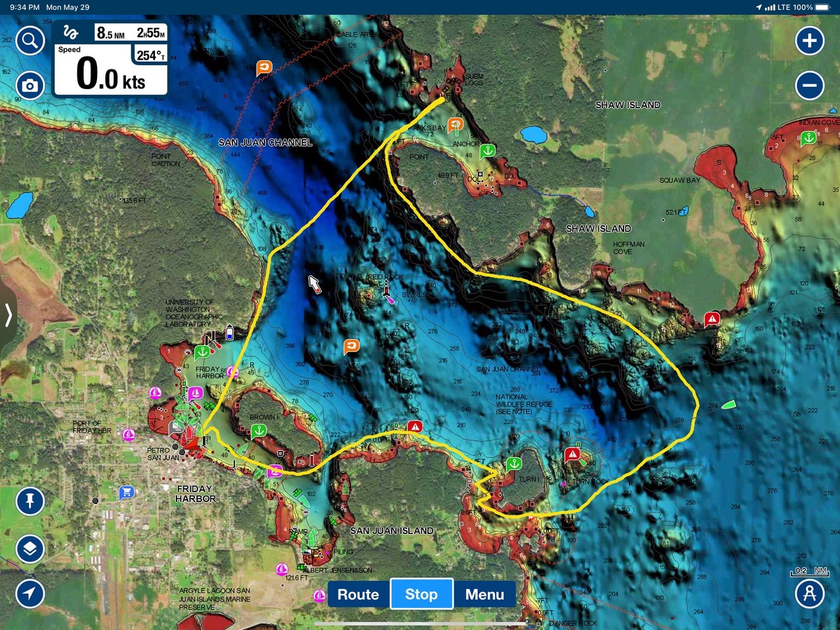Tap the NATIONAL WILDLIFE REFUGE label

(524, 404)
